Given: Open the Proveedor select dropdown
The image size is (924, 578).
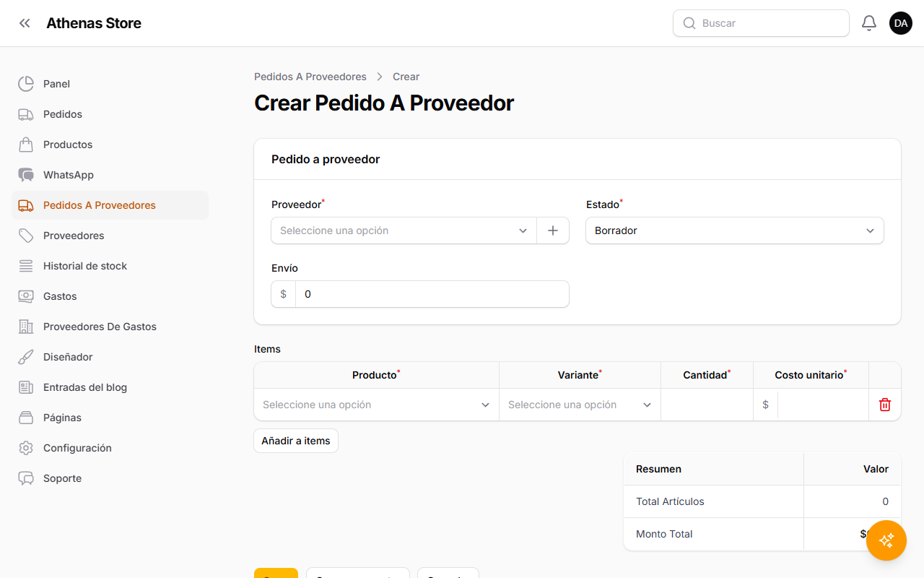Looking at the screenshot, I should pyautogui.click(x=404, y=230).
